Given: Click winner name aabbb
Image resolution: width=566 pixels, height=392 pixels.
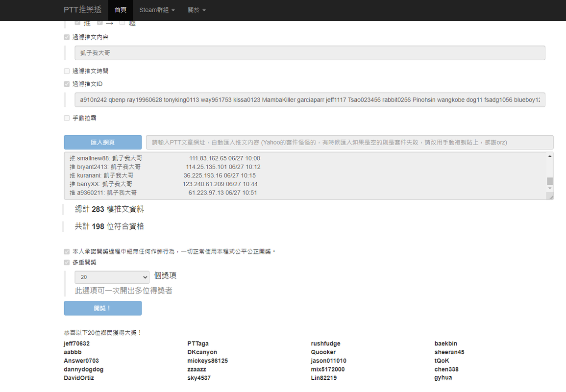Looking at the screenshot, I should tap(73, 352).
